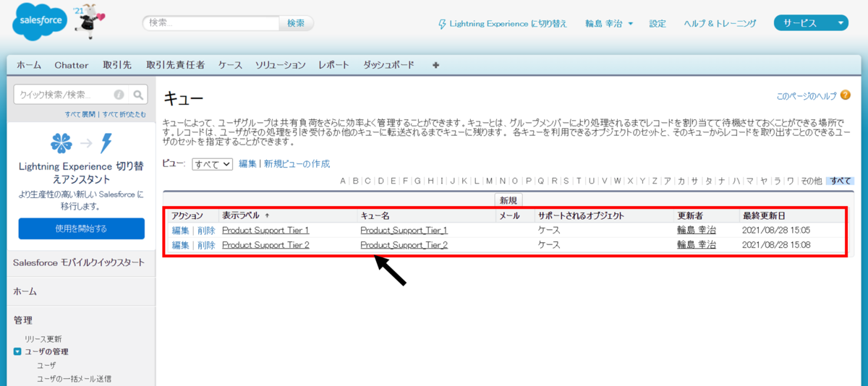Screen dimensions: 868x386
Task: Open the ビュー すべて select box
Action: (213, 164)
